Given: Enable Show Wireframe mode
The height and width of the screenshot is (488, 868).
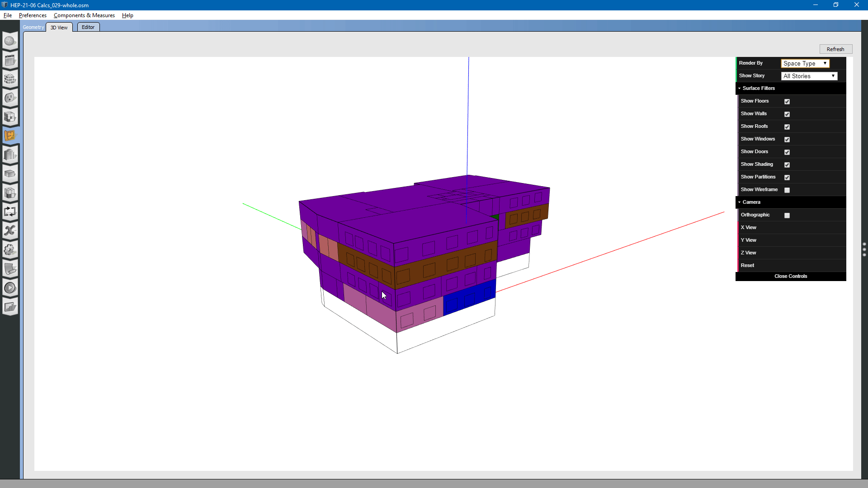Looking at the screenshot, I should point(787,190).
